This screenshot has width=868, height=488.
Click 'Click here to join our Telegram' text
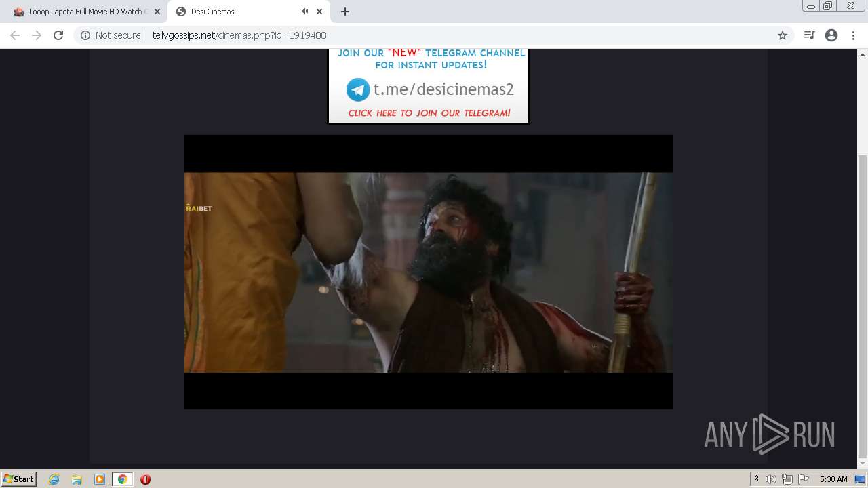[429, 113]
